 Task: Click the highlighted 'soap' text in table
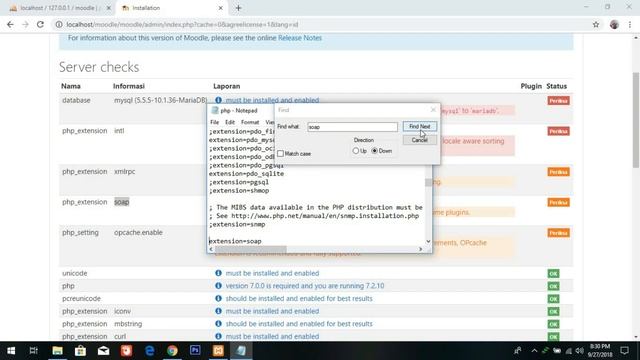point(122,202)
